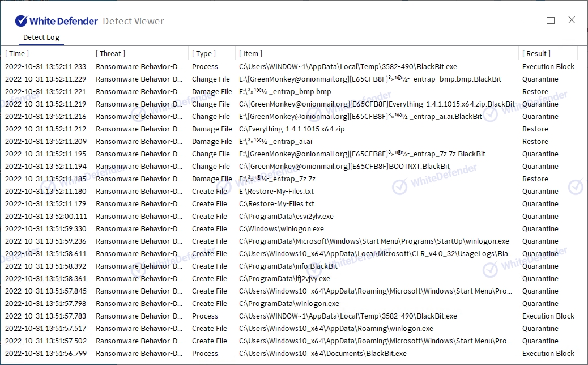Click the Restore result at 13:52:11.221

535,91
